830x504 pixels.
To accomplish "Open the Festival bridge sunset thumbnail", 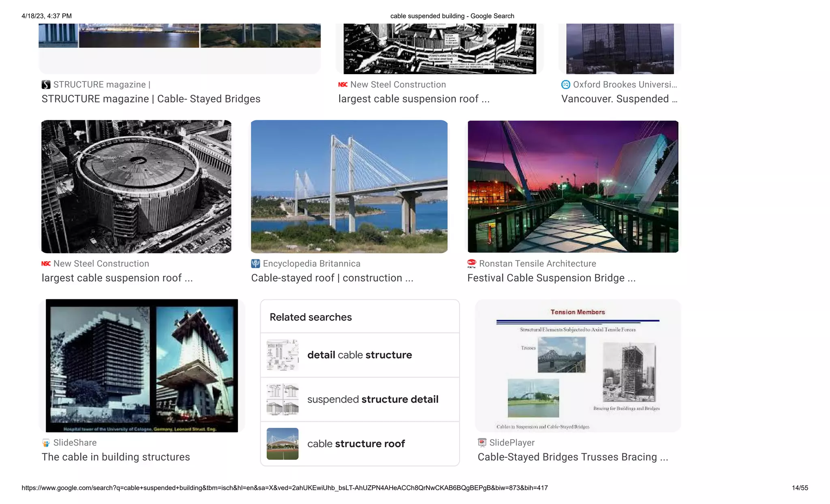I will coord(573,186).
